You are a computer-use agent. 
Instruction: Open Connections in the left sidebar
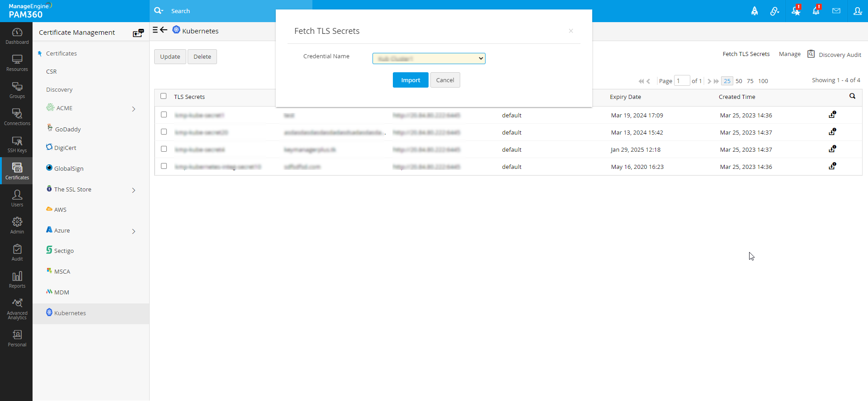pyautogui.click(x=17, y=117)
